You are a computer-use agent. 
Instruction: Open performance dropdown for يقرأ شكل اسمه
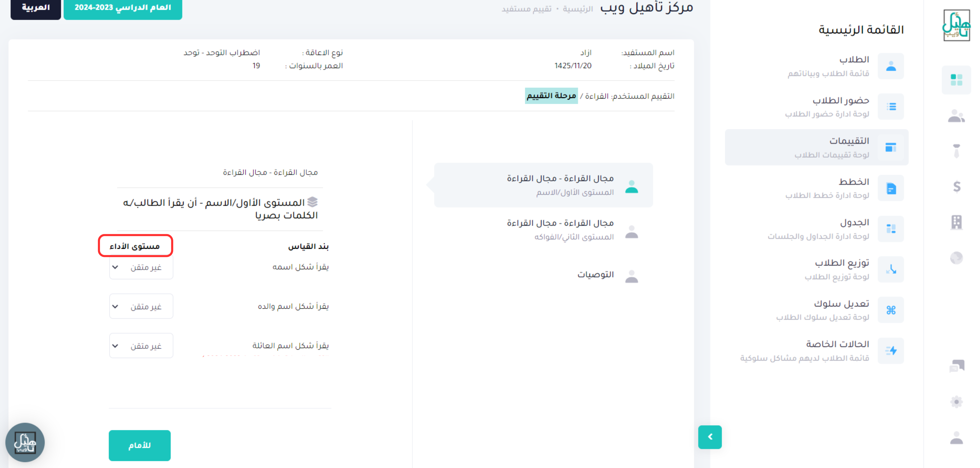(141, 267)
